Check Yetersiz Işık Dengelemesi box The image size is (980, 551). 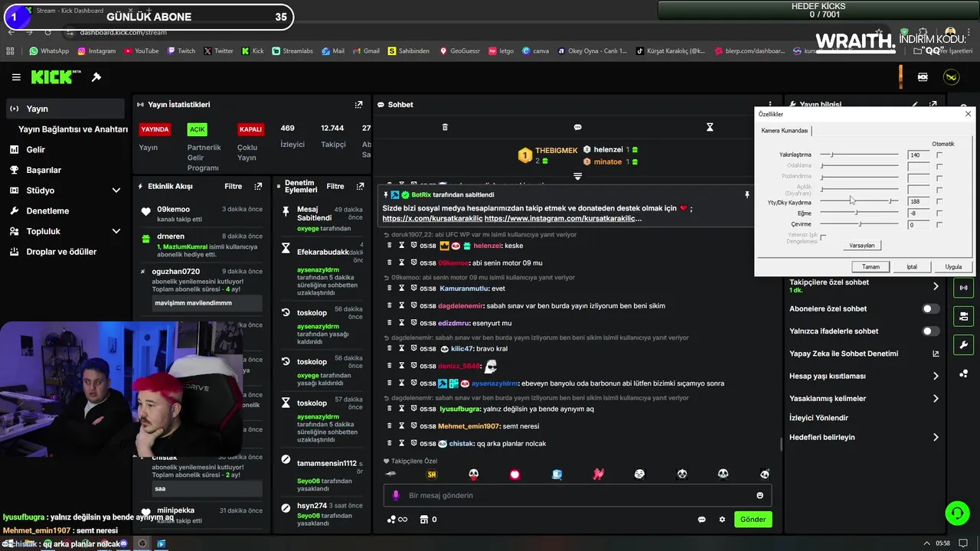pyautogui.click(x=823, y=237)
